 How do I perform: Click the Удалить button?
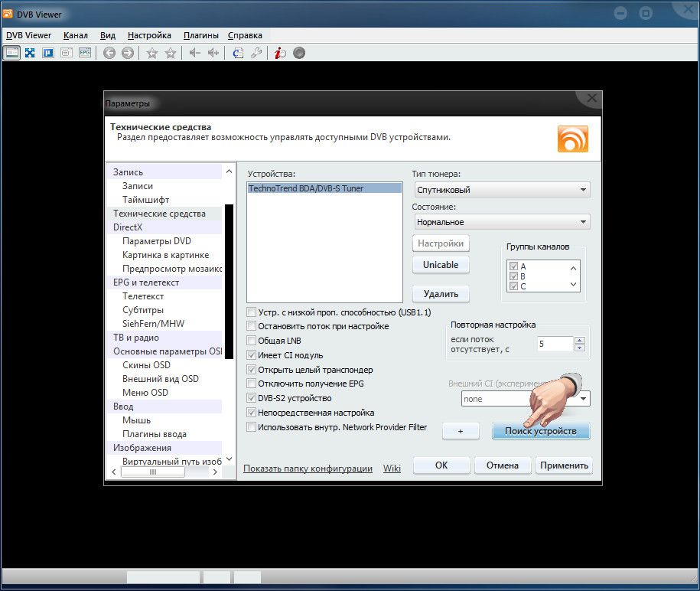(441, 294)
